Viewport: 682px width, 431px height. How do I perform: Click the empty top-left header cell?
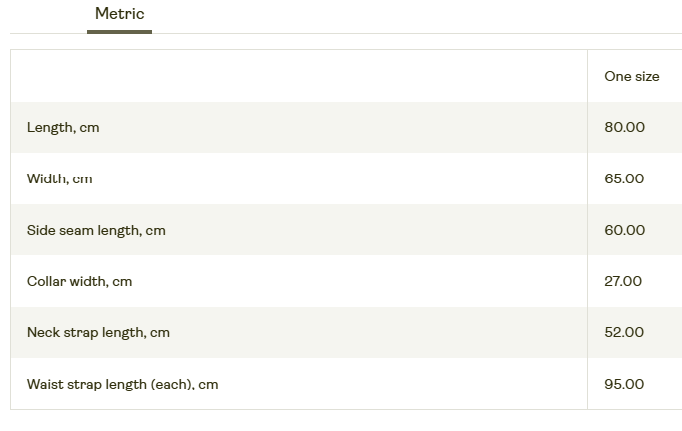298,76
